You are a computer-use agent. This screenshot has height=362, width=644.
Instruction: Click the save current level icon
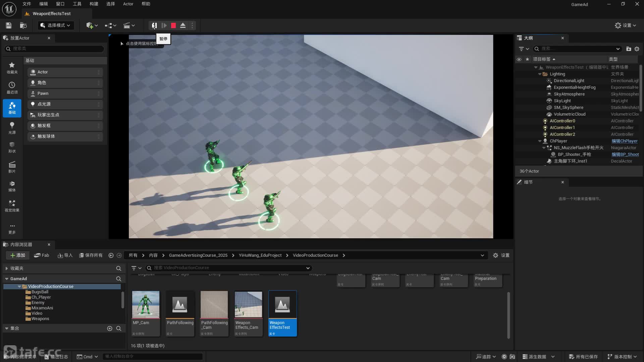pos(9,25)
